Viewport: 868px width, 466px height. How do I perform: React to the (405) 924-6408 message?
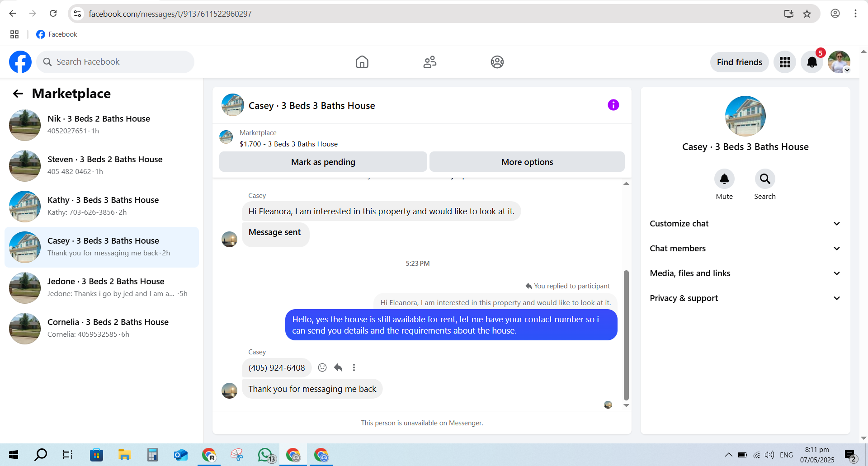(322, 367)
